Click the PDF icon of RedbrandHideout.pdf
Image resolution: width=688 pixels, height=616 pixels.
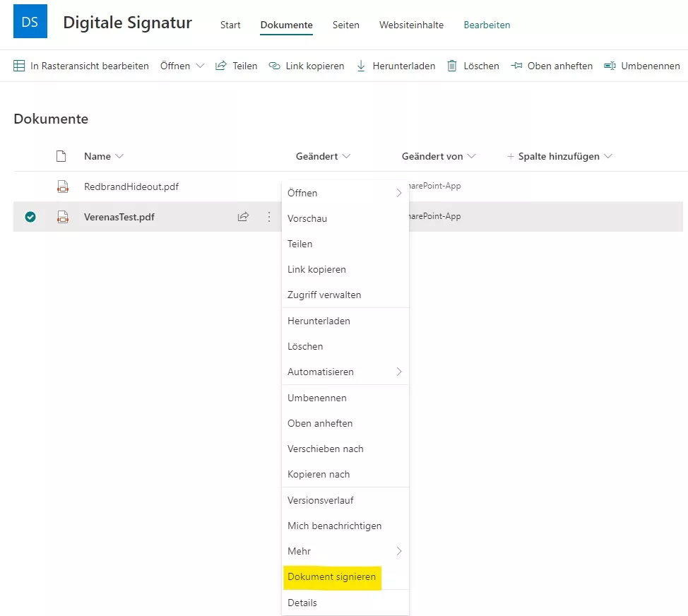(62, 186)
